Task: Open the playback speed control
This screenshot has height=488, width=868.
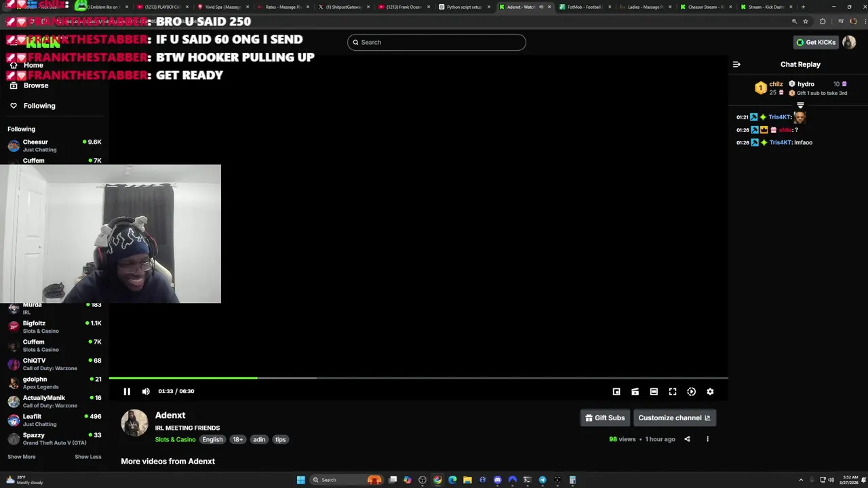Action: [x=691, y=392]
